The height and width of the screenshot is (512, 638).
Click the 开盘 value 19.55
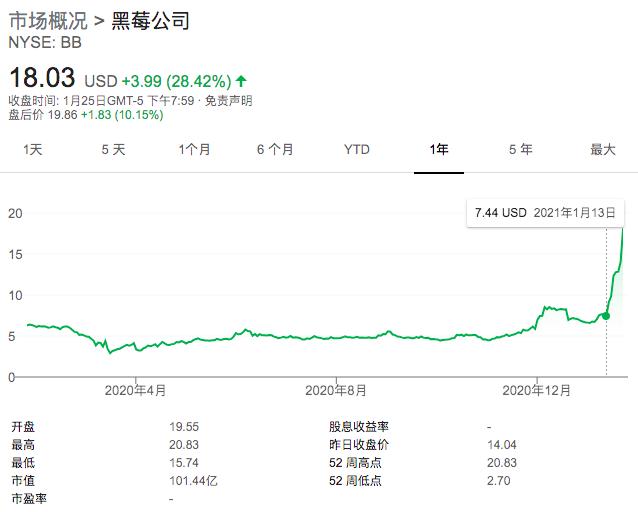point(184,427)
